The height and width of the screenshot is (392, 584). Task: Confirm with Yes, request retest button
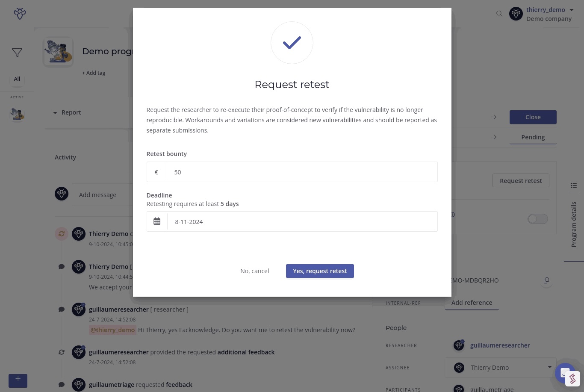pos(320,271)
